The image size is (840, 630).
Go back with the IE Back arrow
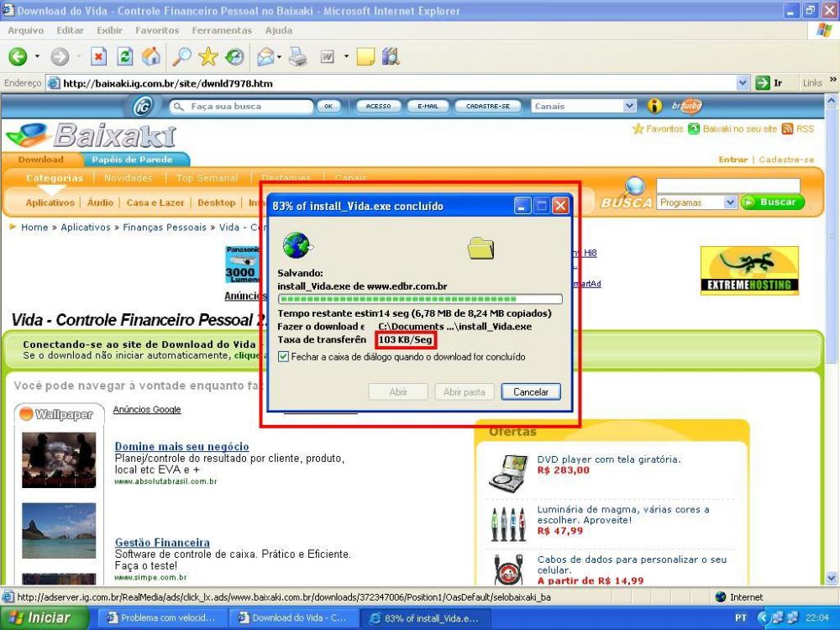click(18, 56)
